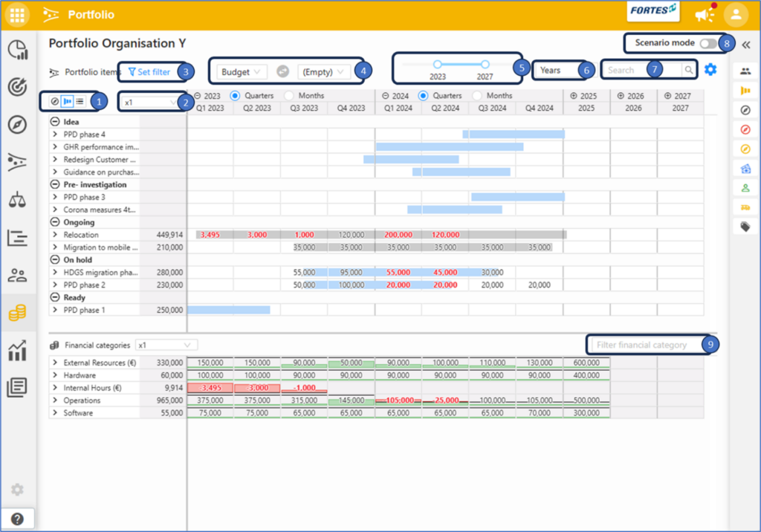Open the orange bars right panel icon
This screenshot has width=761, height=532.
pos(745,91)
